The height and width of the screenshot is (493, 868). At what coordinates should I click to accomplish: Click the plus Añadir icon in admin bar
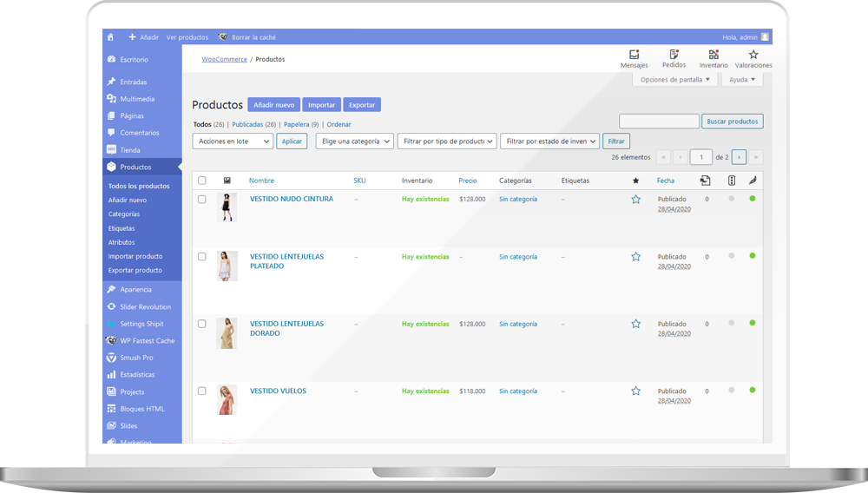click(x=132, y=37)
